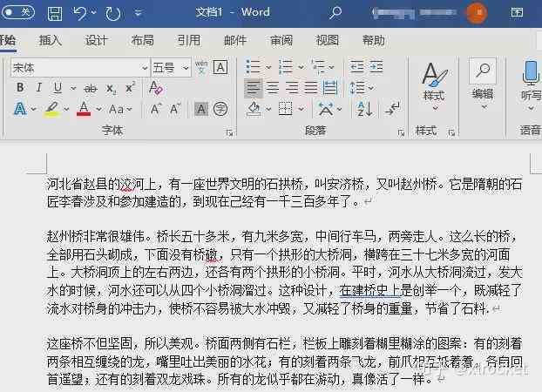Increase paragraph indent
The width and height of the screenshot is (542, 392).
click(x=376, y=66)
